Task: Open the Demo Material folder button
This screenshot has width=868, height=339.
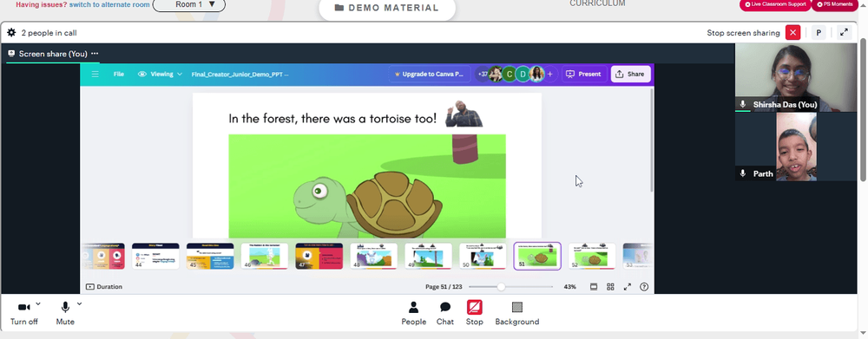Action: [x=387, y=8]
